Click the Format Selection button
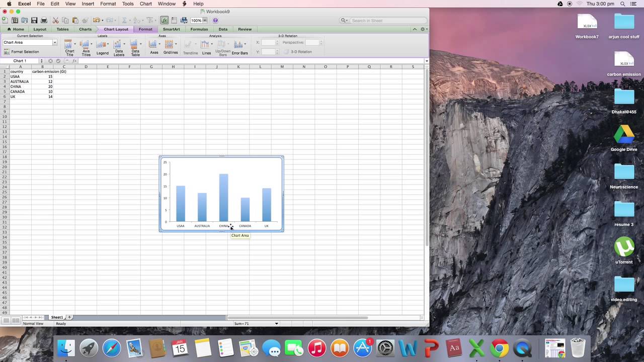 [21, 52]
